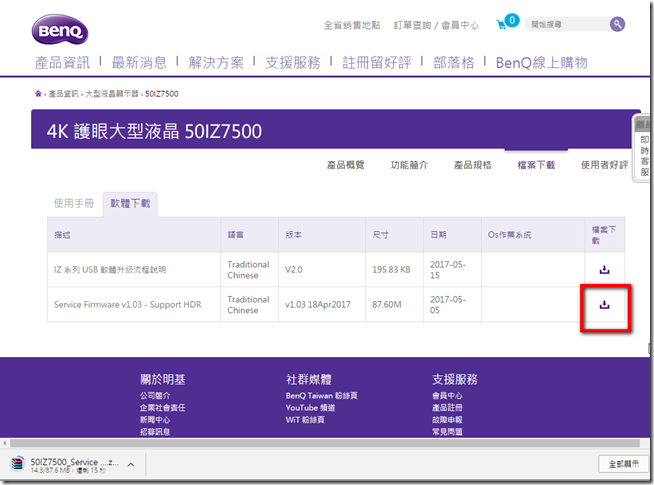Switch to 產品概覽 tab
The height and width of the screenshot is (485, 654).
tap(345, 165)
